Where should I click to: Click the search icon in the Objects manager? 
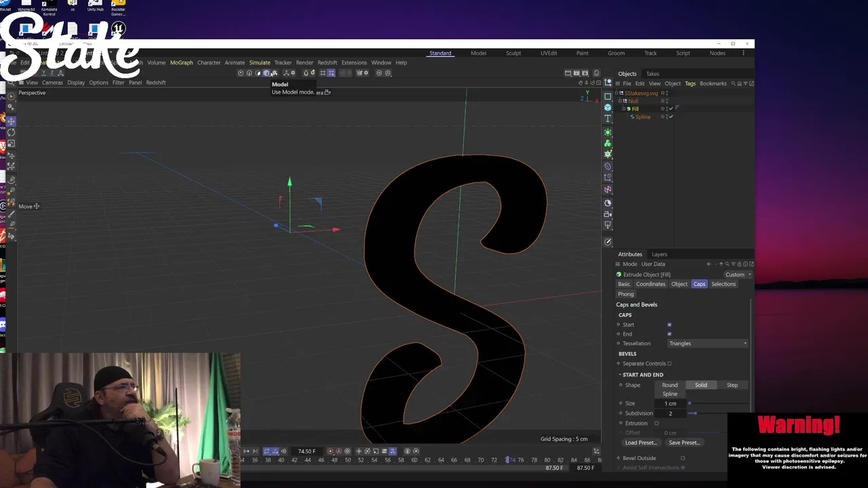coord(733,83)
